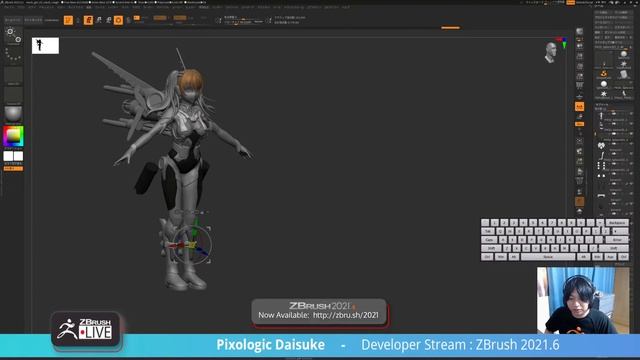The width and height of the screenshot is (640, 360).
Task: Open the current brush thumbnail picker
Action: click(x=13, y=36)
